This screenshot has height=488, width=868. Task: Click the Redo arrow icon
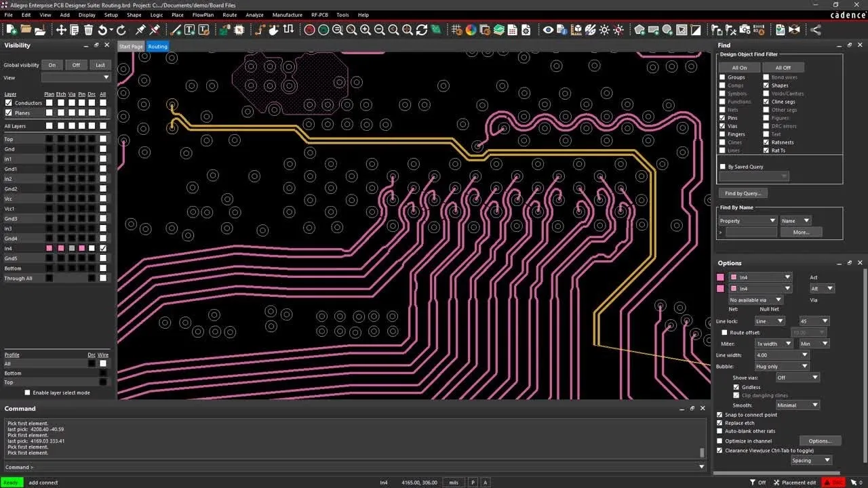point(121,30)
